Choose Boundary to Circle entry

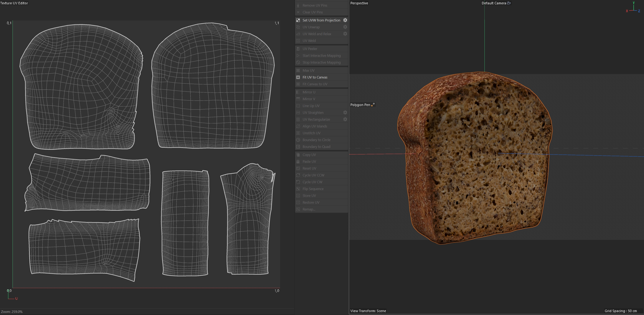316,140
